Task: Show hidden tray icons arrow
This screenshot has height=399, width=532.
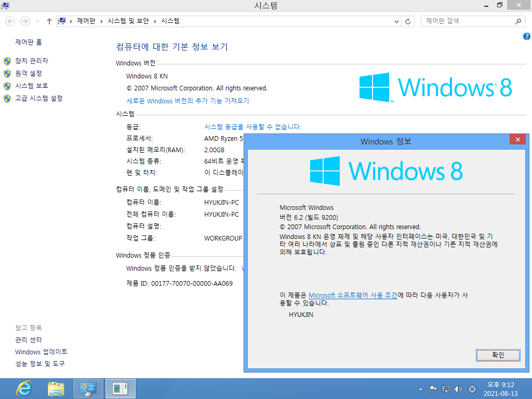Action: [x=420, y=389]
